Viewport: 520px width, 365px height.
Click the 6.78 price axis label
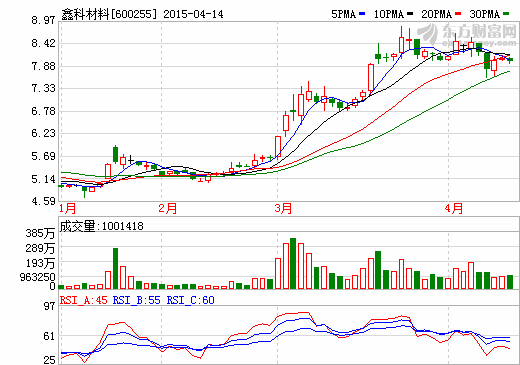pyautogui.click(x=43, y=111)
